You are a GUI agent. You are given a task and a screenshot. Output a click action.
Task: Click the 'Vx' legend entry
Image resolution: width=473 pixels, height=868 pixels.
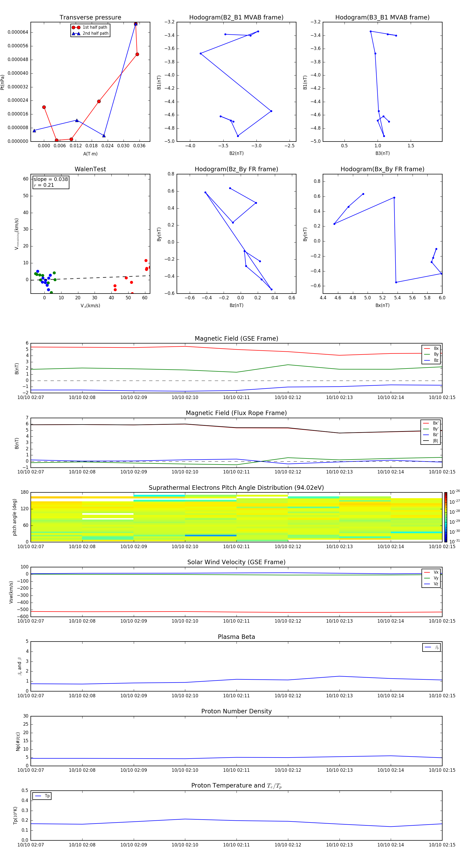431,572
